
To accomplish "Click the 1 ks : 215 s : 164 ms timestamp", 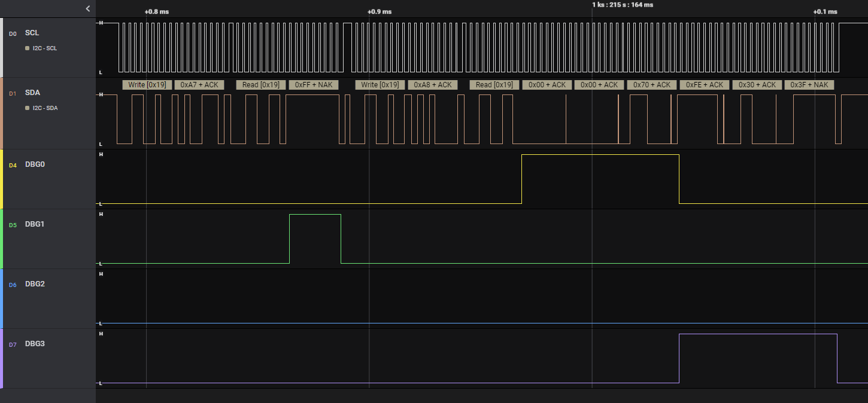I will (x=623, y=5).
